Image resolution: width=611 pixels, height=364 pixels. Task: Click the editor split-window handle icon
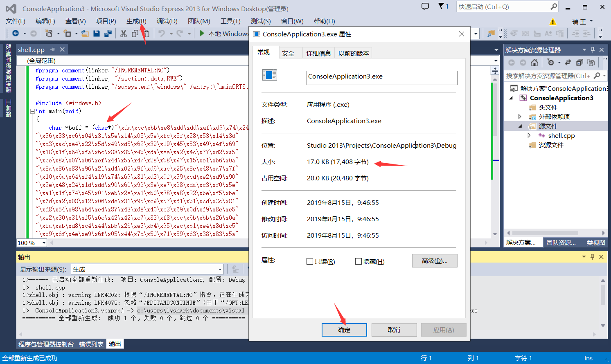tap(495, 71)
